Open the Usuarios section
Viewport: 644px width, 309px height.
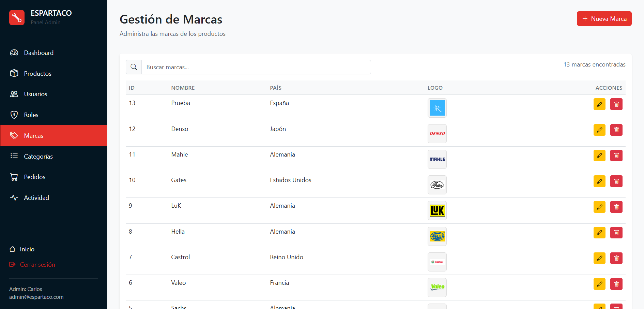(53, 94)
